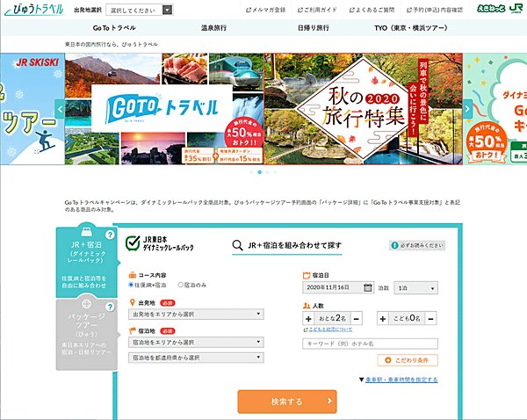Image resolution: width=527 pixels, height=420 pixels.
Task: Switch to パッケージツアー (びゅう) tab
Action: pyautogui.click(x=87, y=335)
